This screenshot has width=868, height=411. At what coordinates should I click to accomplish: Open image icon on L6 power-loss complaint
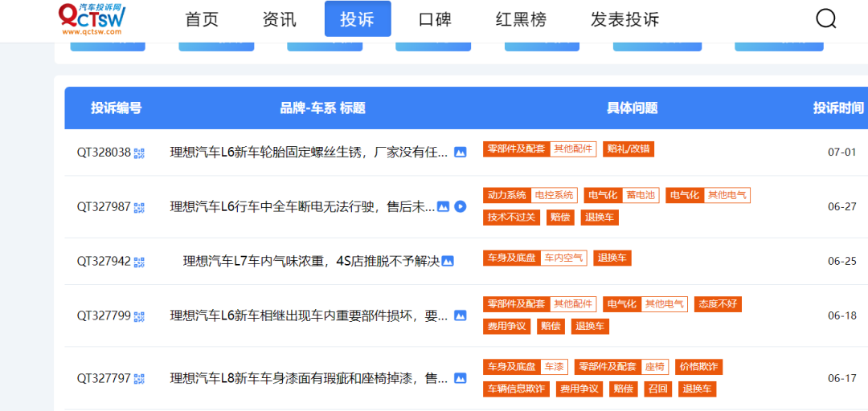(x=443, y=207)
